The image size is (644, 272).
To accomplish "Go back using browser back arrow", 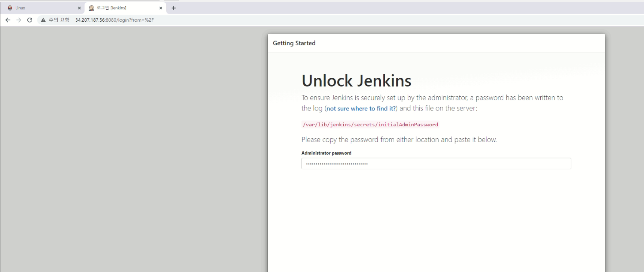I will pos(8,20).
